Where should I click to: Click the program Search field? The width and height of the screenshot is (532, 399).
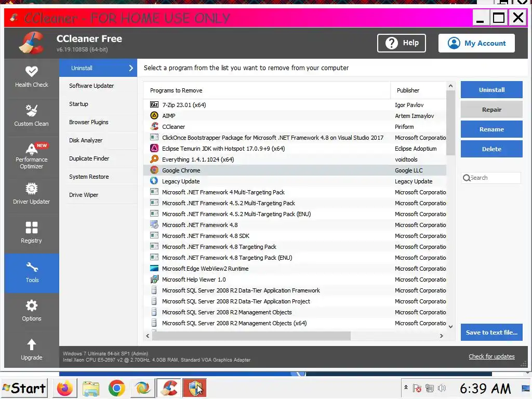491,178
